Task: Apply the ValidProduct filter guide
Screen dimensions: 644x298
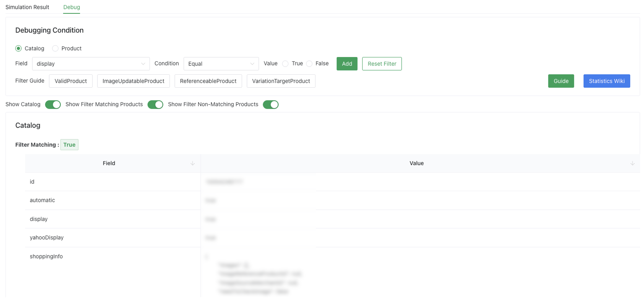Action: [x=71, y=81]
